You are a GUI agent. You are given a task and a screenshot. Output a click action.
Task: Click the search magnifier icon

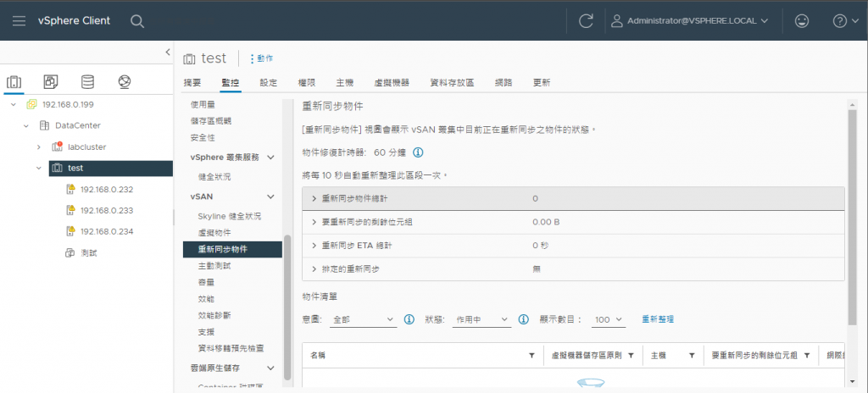(x=137, y=21)
